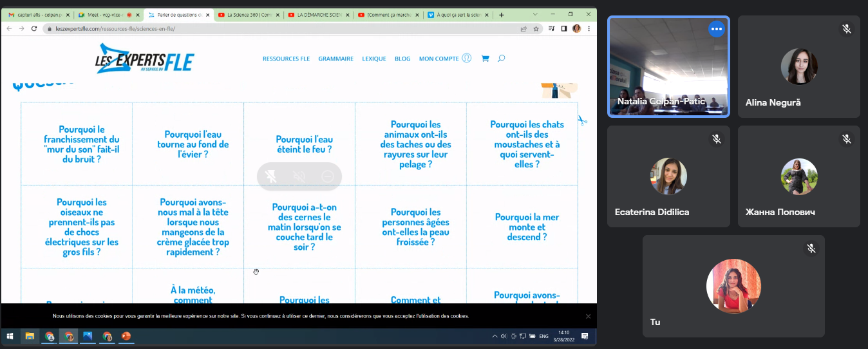Click the shopping cart icon in site header

point(485,59)
